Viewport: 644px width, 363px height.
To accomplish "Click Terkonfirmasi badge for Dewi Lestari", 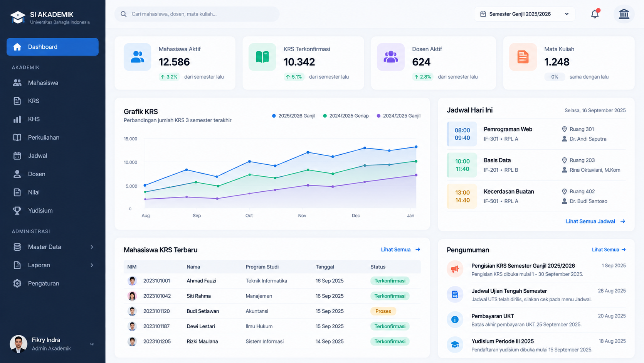I will (390, 326).
